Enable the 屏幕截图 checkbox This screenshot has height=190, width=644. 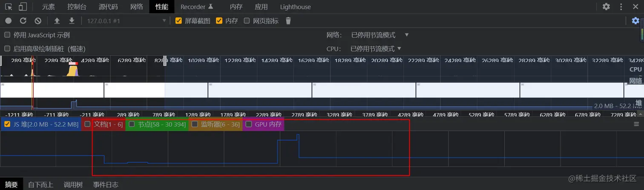coord(178,20)
